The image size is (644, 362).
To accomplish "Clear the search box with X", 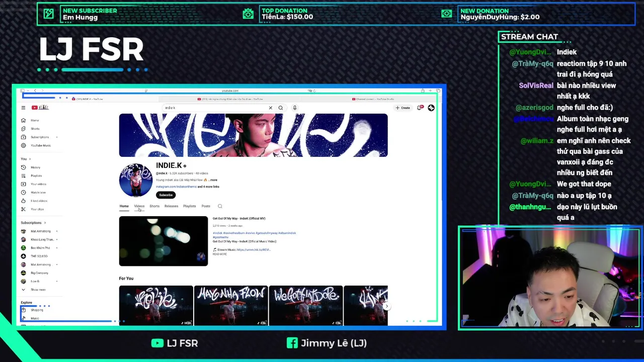I will click(270, 108).
